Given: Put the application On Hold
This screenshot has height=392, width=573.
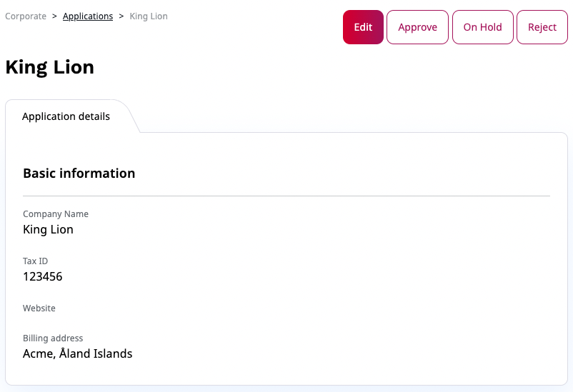Looking at the screenshot, I should (x=482, y=27).
